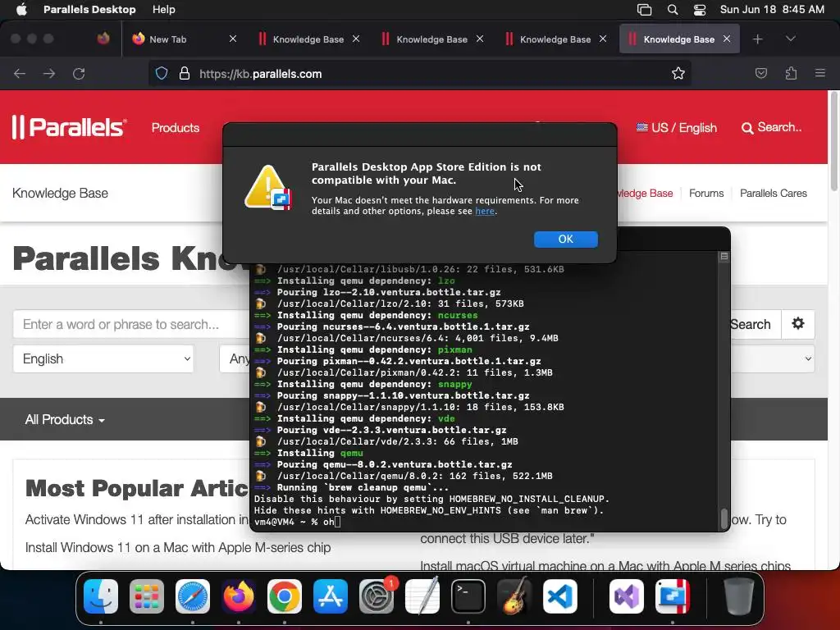This screenshot has height=630, width=840.
Task: Open App Store from the Dock
Action: click(331, 596)
